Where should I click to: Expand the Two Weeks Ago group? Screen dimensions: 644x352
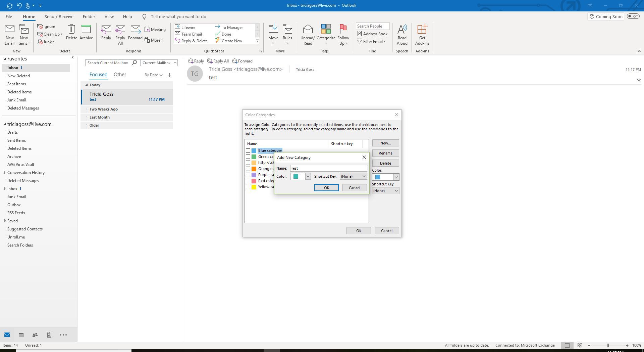click(87, 109)
